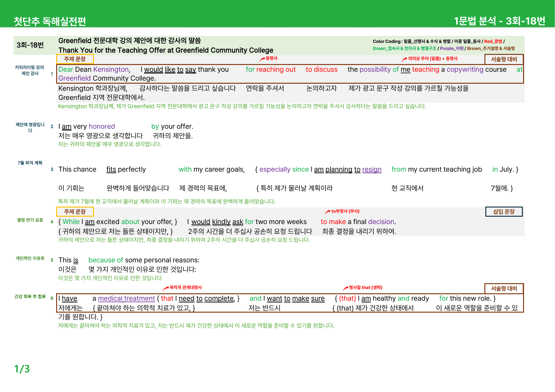Click 'I would kindly ask for two more weeks'
This screenshot has height=392, width=555.
(247, 222)
